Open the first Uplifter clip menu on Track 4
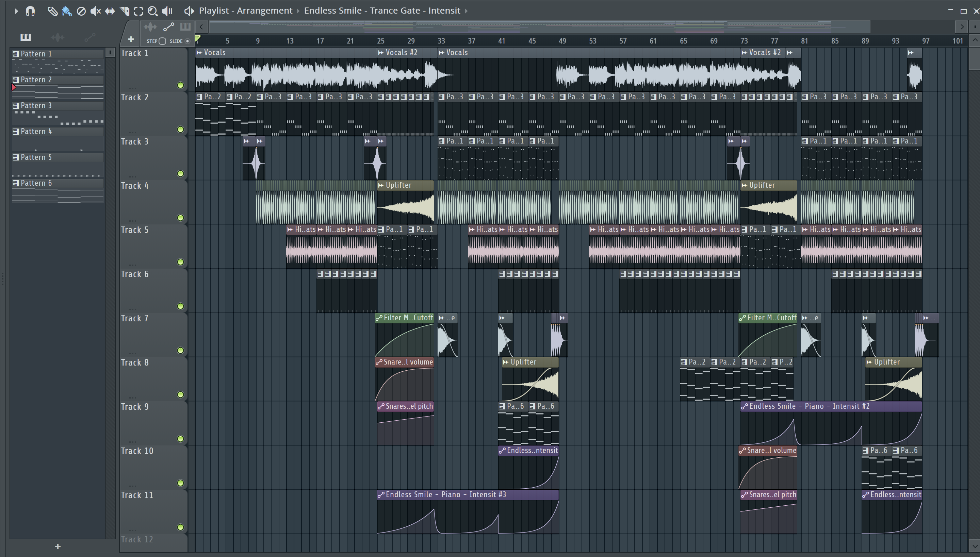980x557 pixels. 380,185
